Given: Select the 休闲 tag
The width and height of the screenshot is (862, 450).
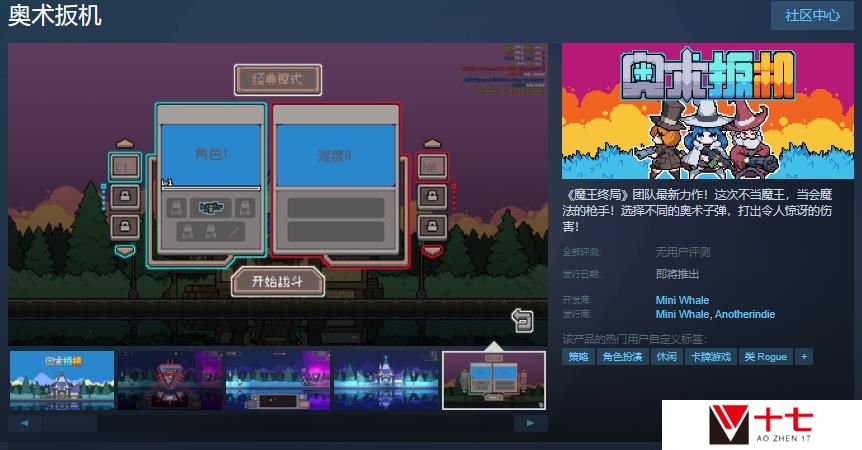Looking at the screenshot, I should pyautogui.click(x=666, y=357).
